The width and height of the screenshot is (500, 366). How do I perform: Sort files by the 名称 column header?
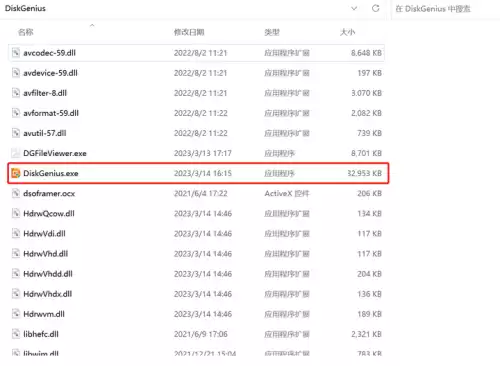click(26, 32)
